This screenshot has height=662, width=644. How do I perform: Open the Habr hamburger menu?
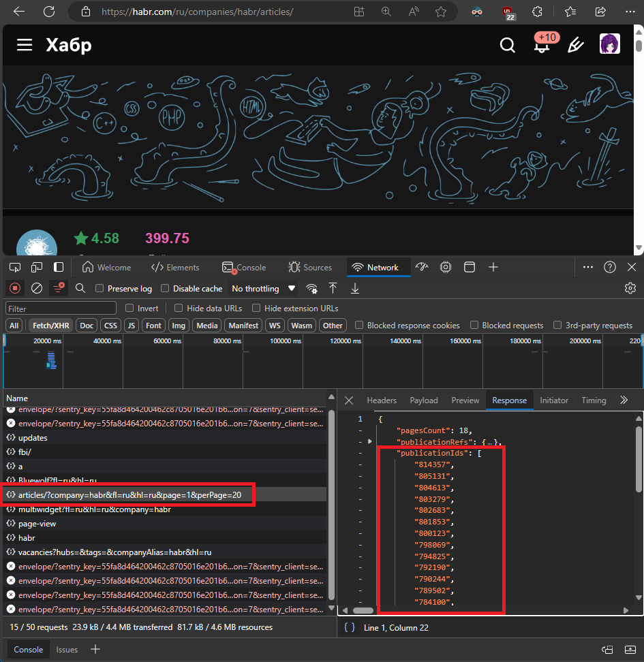point(25,45)
